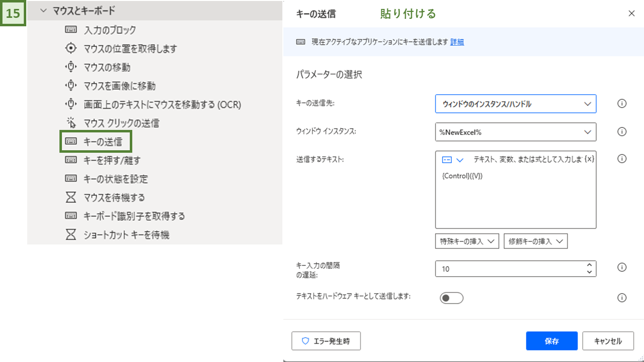The height and width of the screenshot is (362, 644).
Task: Click the キーボード識別子を取得する keyboard icon
Action: pos(71,216)
